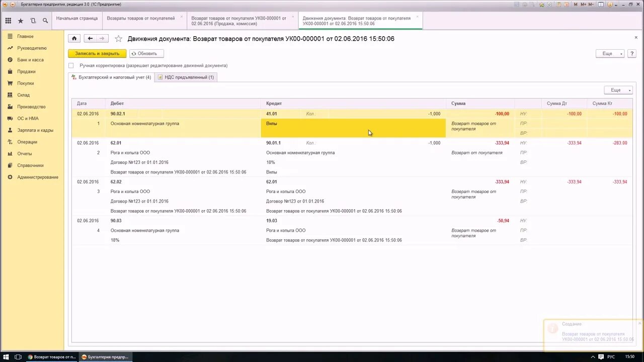Open Зарплата и кадры section
The width and height of the screenshot is (644, 362).
click(35, 130)
